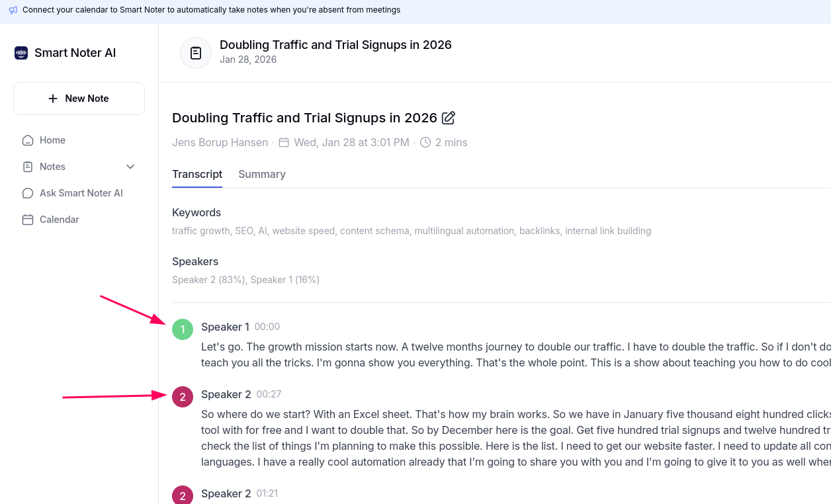This screenshot has width=831, height=504.
Task: Jump to the 01:21 timestamp
Action: [x=269, y=493]
